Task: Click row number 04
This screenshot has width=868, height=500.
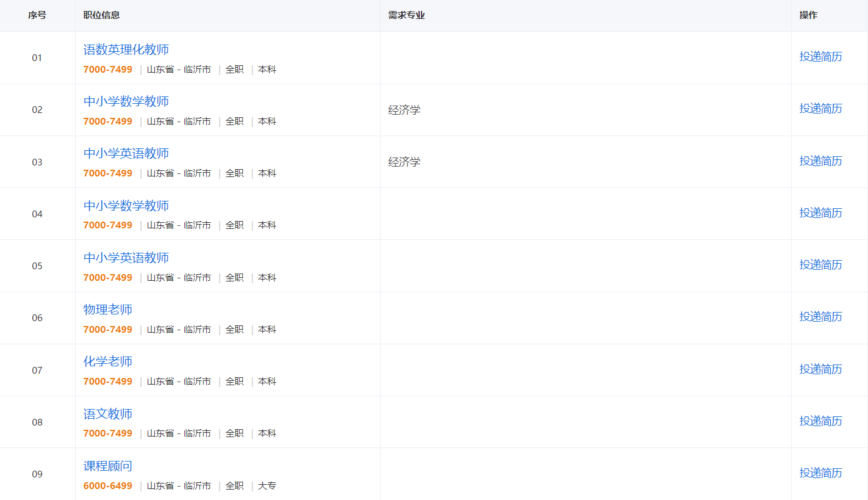Action: [37, 214]
